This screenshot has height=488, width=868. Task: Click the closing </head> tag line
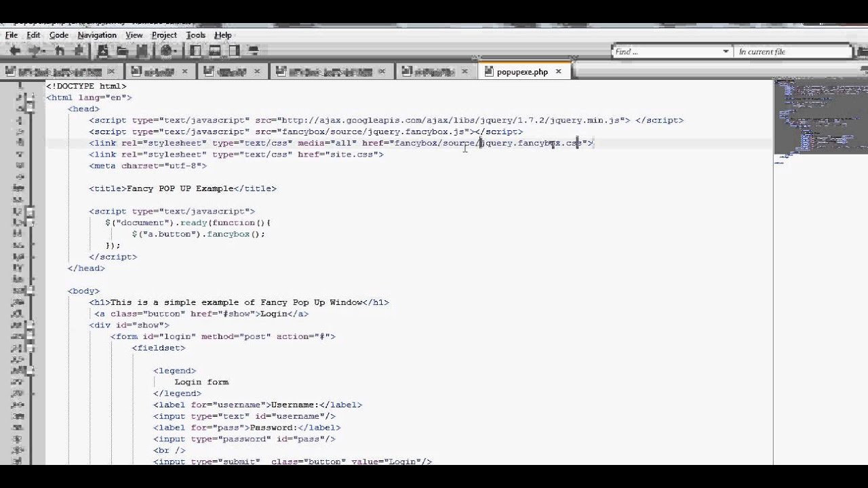86,268
